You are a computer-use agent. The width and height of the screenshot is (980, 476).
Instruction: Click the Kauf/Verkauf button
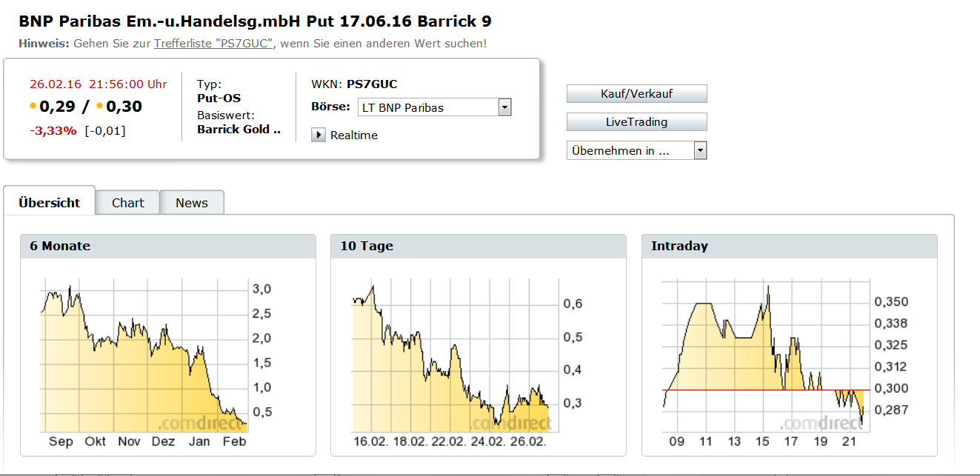click(636, 94)
